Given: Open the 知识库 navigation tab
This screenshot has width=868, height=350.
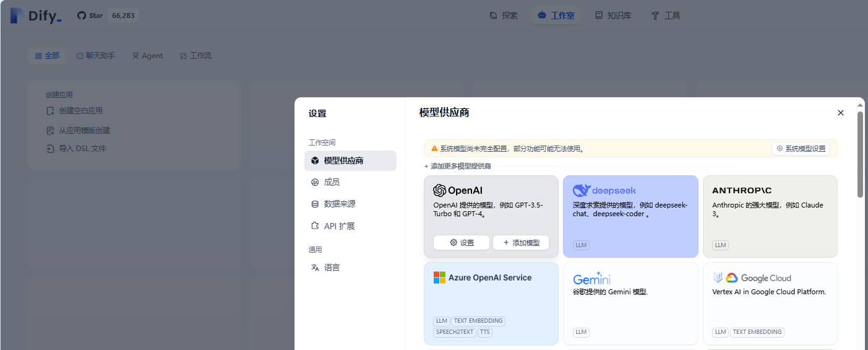Looking at the screenshot, I should [613, 15].
